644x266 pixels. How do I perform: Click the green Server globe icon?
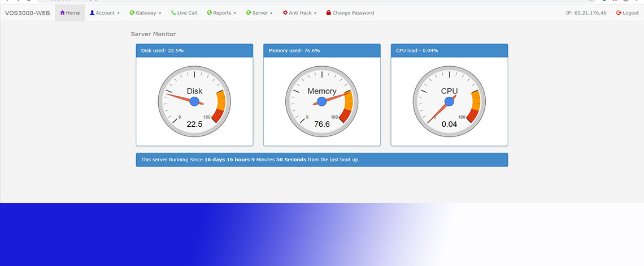click(249, 13)
